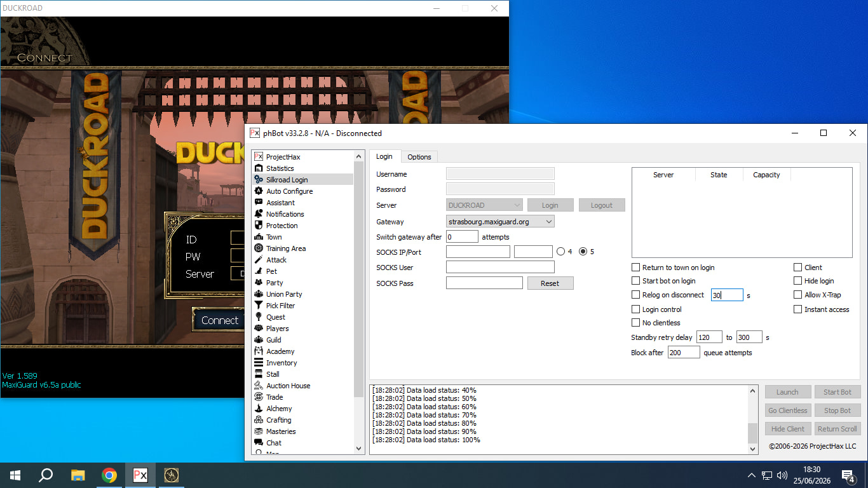Click the Connect button in DUCKROAD window
Screen dimensions: 868x488
click(220, 320)
